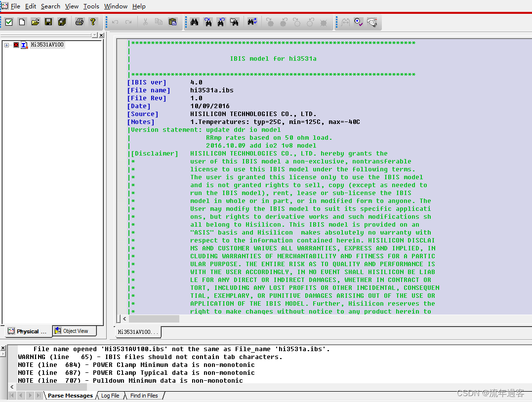
Task: Select the Hi3531AV100 document tab
Action: pyautogui.click(x=138, y=332)
